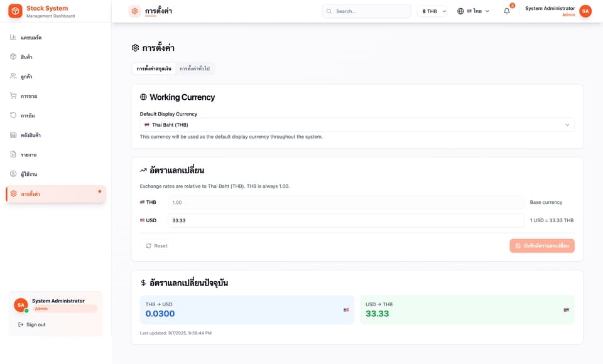Expand the Default Display Currency dropdown
Screen dimensions: 603x364
click(x=357, y=125)
